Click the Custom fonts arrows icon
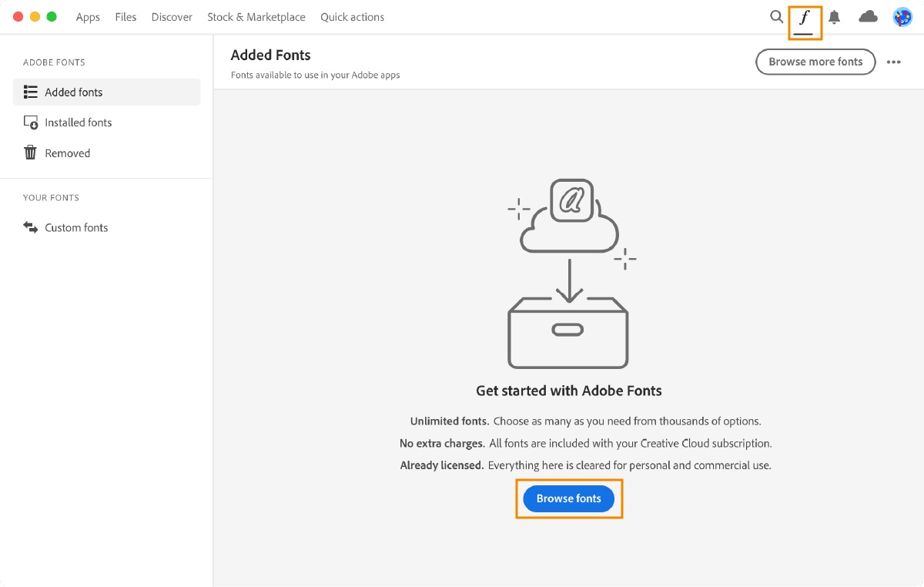This screenshot has height=587, width=924. [31, 227]
